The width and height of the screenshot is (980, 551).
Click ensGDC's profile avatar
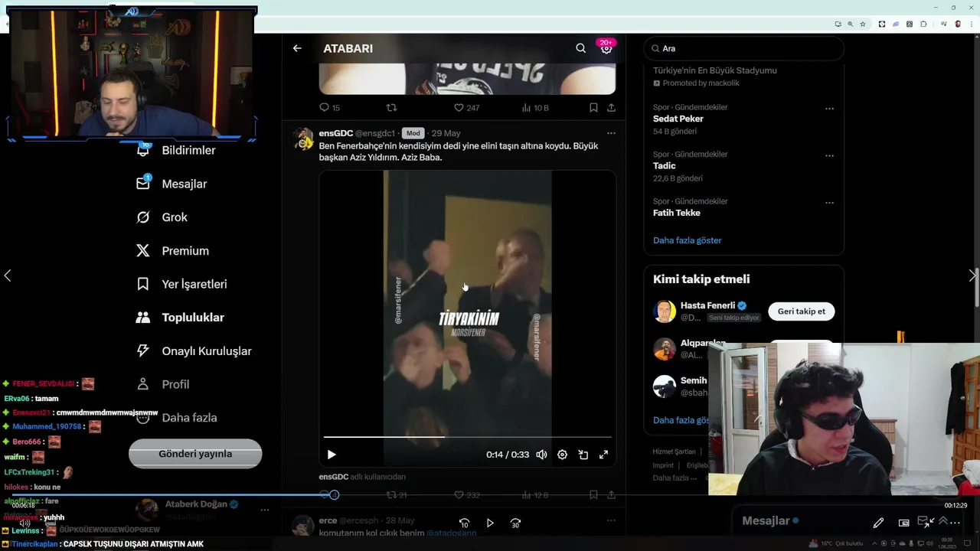305,139
